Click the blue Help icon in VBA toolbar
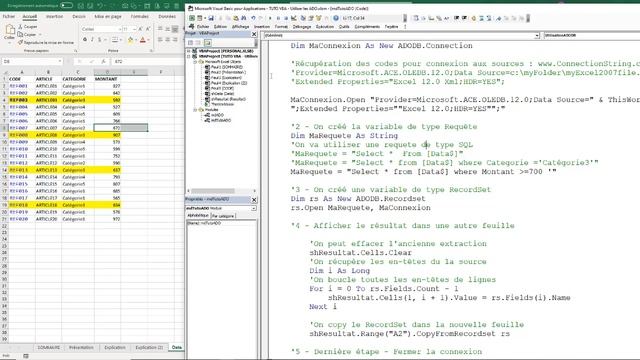640x360 pixels. [336, 18]
